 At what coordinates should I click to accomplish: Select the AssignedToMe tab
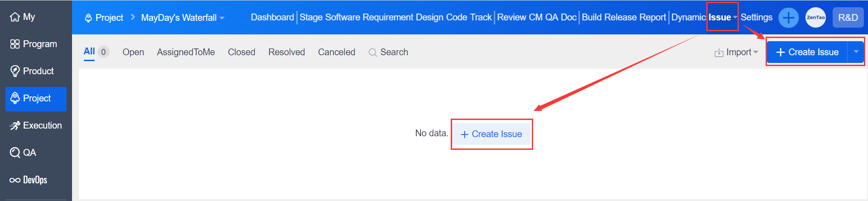(186, 52)
